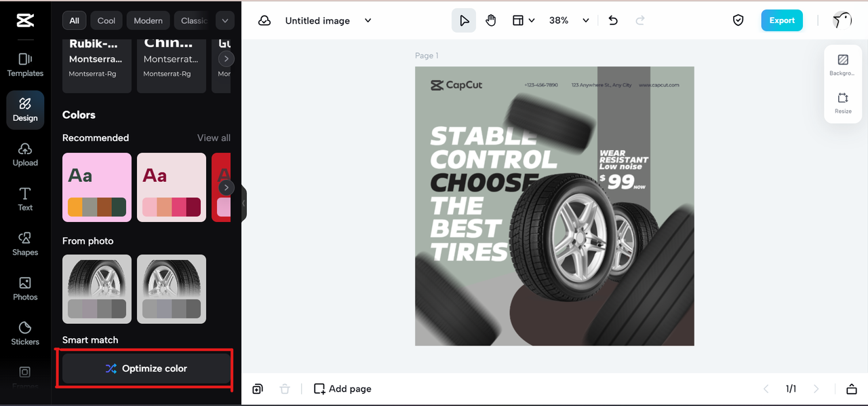The image size is (868, 406).
Task: Click the Add page button
Action: 342,389
